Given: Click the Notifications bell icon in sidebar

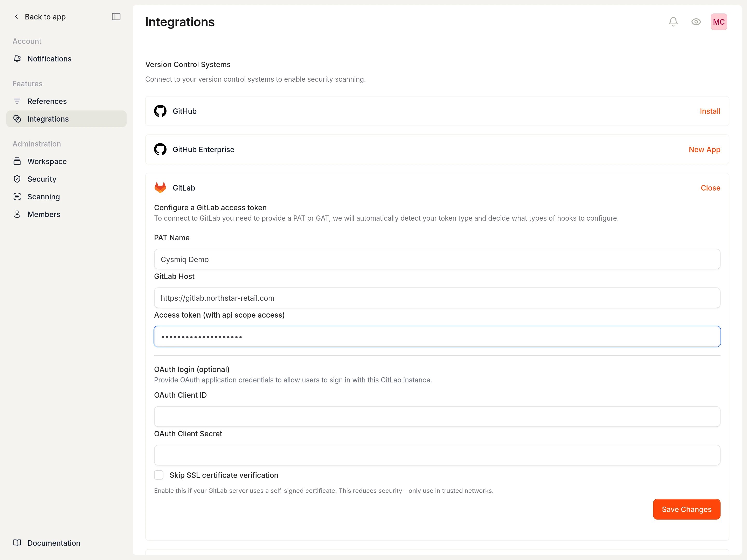Looking at the screenshot, I should (x=17, y=59).
